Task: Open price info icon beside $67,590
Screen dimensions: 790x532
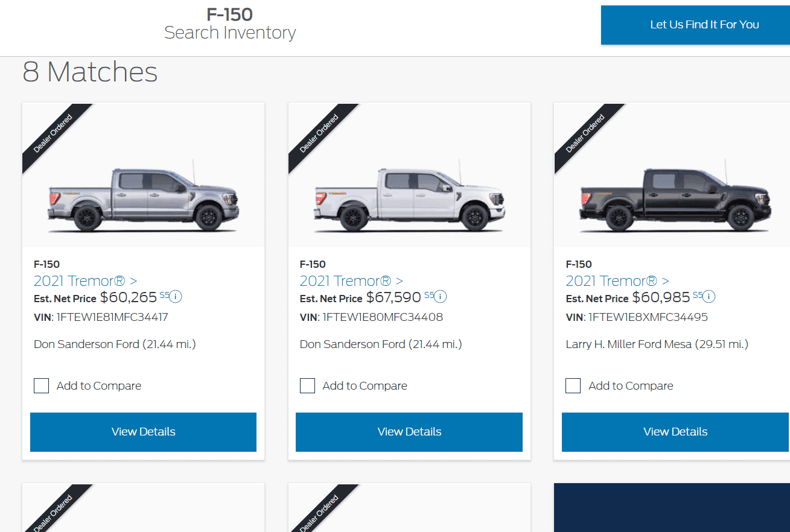Action: tap(441, 296)
